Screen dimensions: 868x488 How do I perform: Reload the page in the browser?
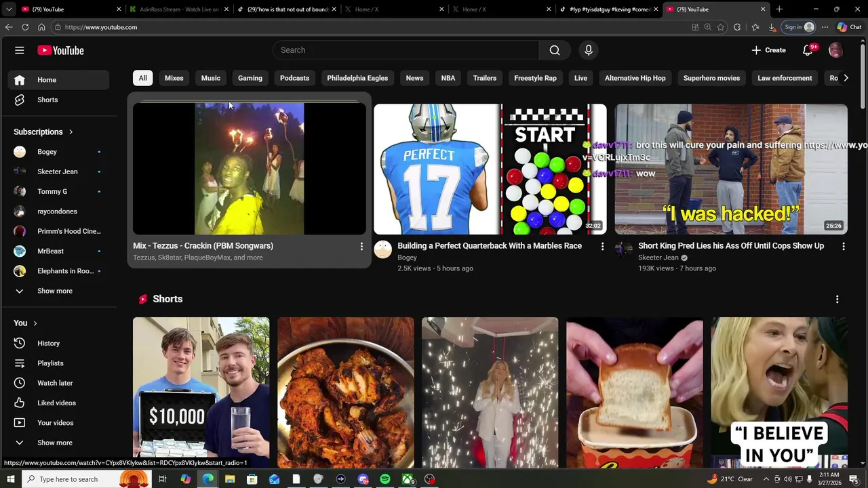(25, 27)
